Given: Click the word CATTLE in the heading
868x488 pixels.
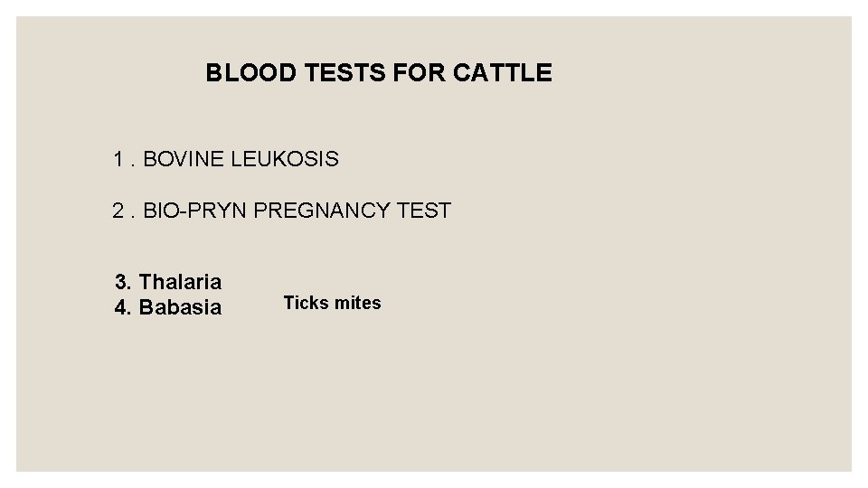Looking at the screenshot, I should pos(502,73).
